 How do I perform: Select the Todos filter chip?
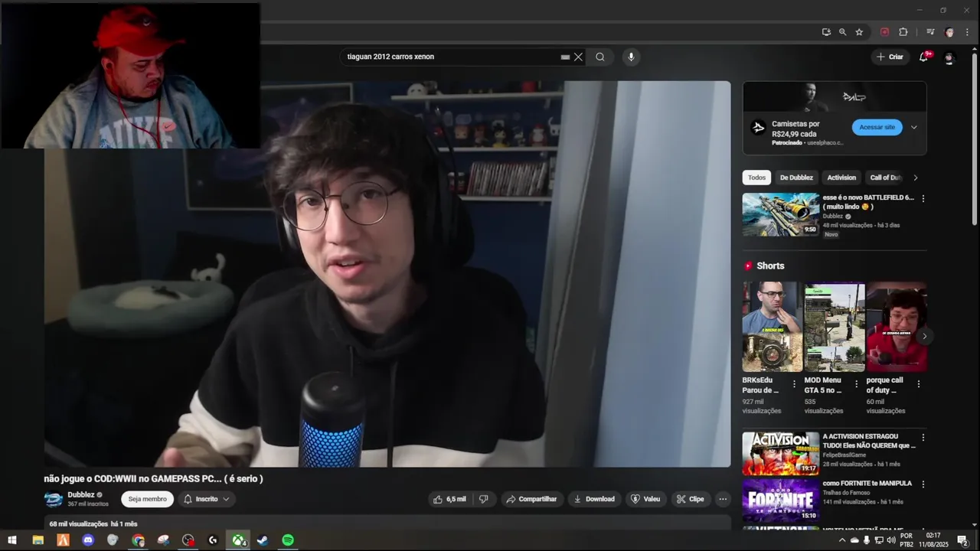pos(756,178)
